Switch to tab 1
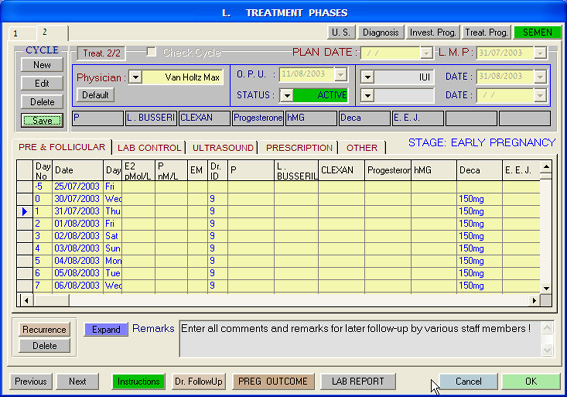The image size is (567, 397). click(22, 34)
